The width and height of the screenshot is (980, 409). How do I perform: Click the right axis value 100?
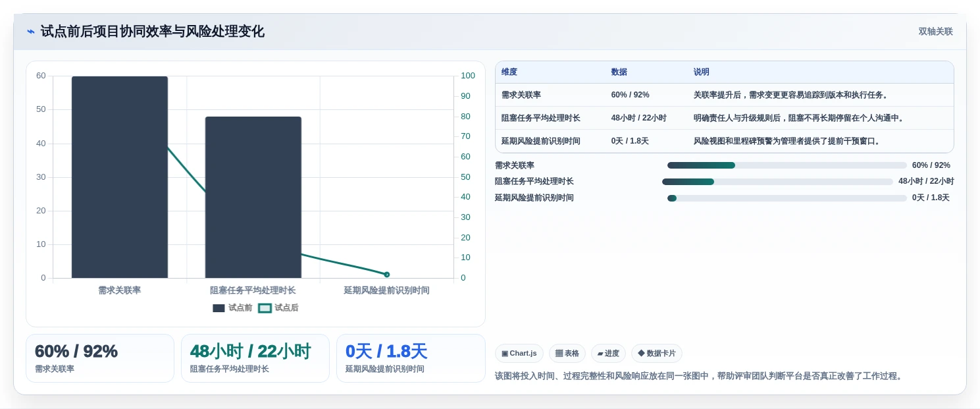[x=468, y=76]
